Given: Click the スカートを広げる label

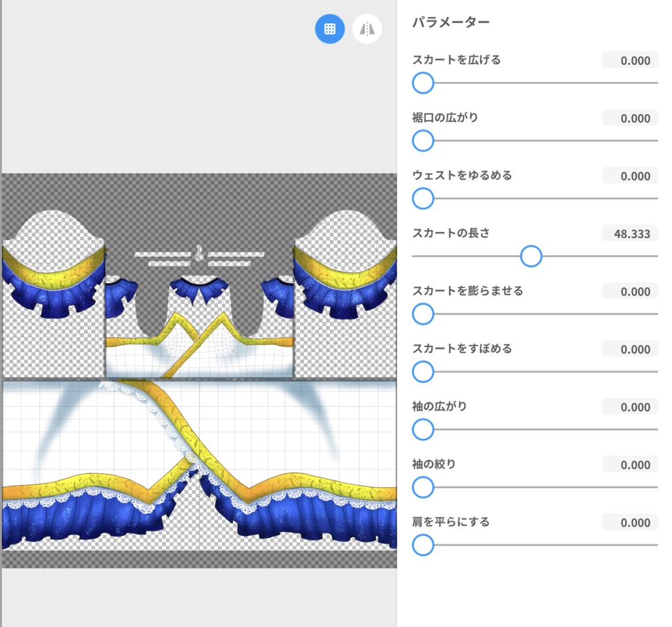Looking at the screenshot, I should (457, 60).
